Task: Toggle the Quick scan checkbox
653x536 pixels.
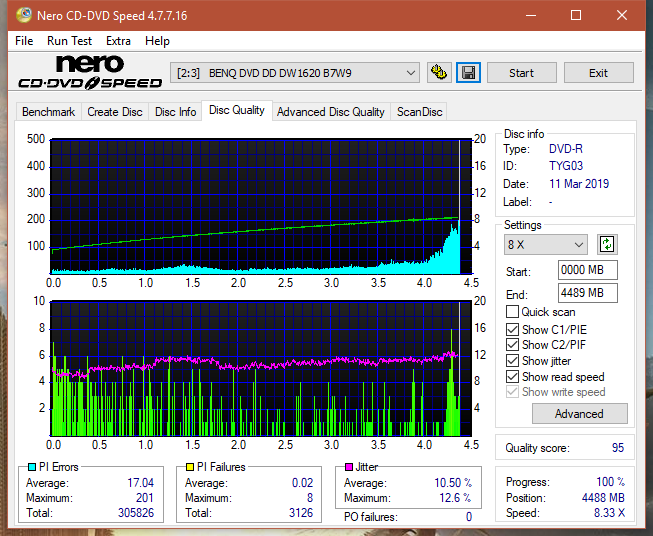Action: pos(512,312)
